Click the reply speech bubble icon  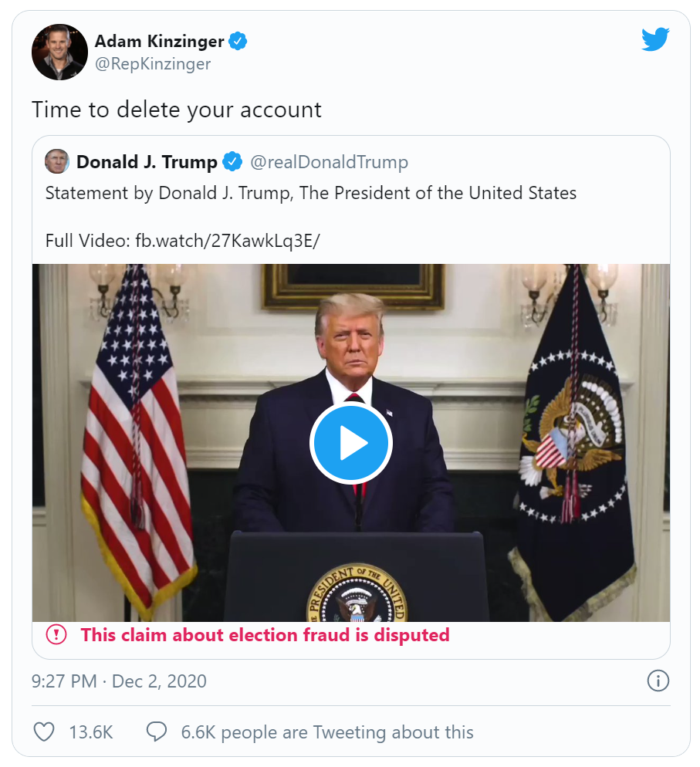pyautogui.click(x=157, y=732)
